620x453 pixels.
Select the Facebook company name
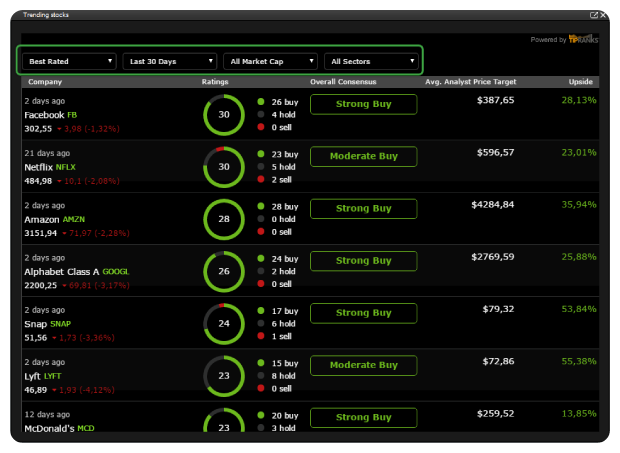coord(44,115)
